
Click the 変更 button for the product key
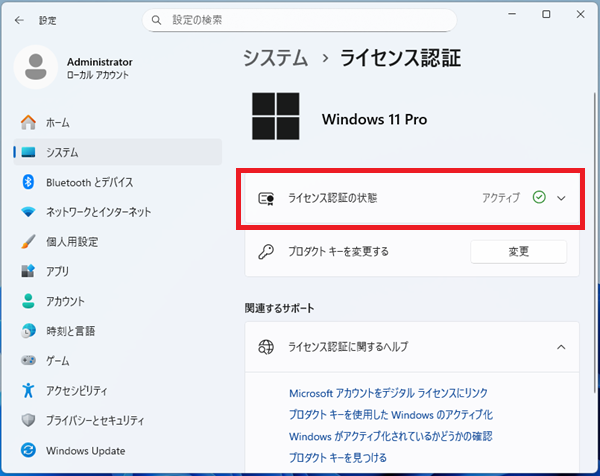[x=518, y=251]
